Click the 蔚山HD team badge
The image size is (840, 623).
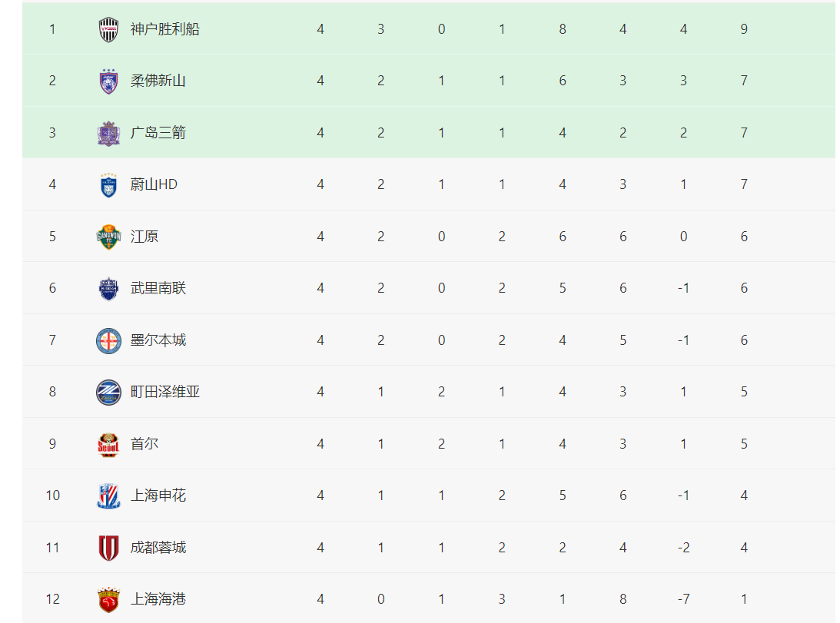pyautogui.click(x=108, y=185)
